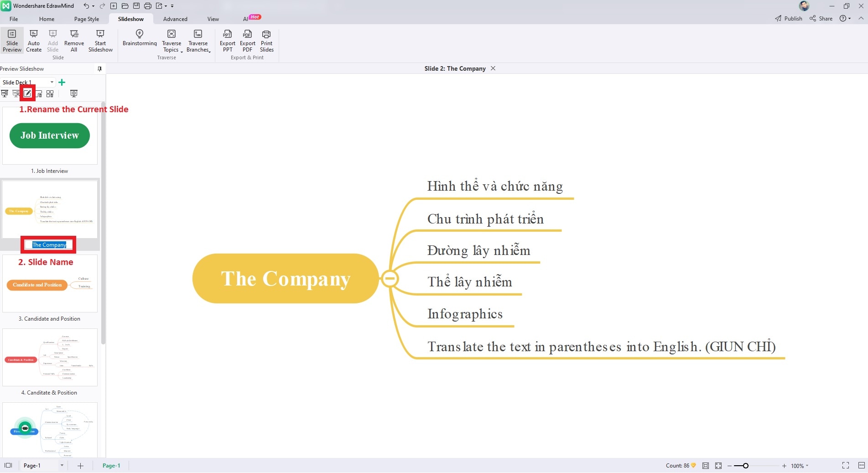Create a new document with the plus-box icon
868x473 pixels.
pos(114,6)
